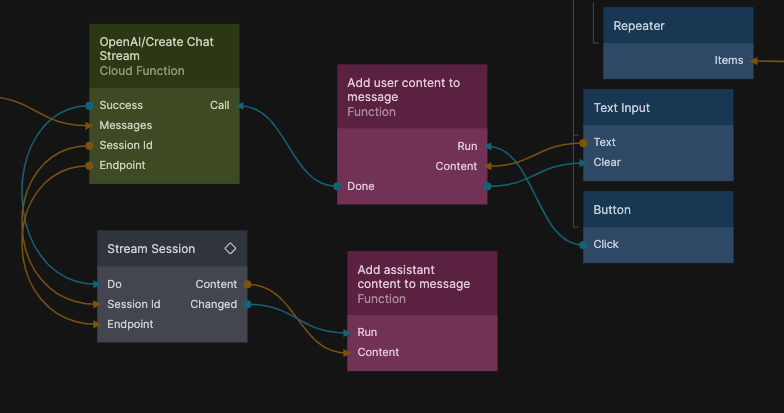Select the Text Input node header

[x=658, y=108]
